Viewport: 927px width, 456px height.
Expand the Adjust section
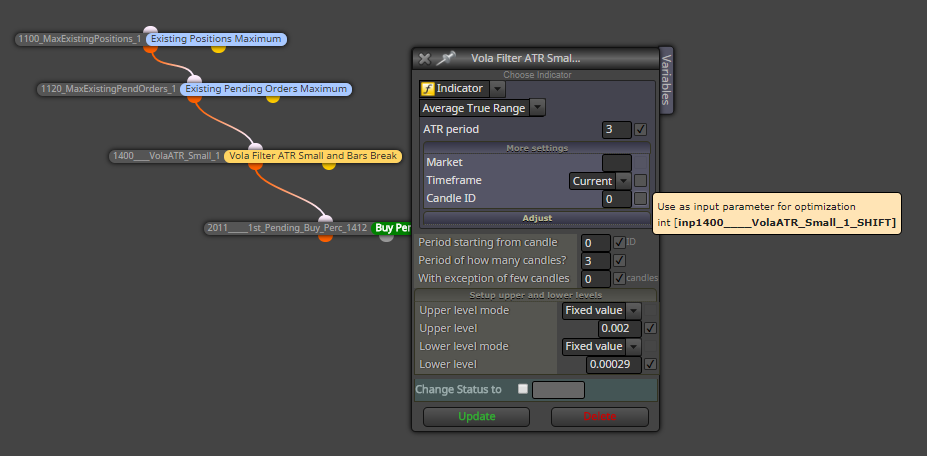coord(537,218)
